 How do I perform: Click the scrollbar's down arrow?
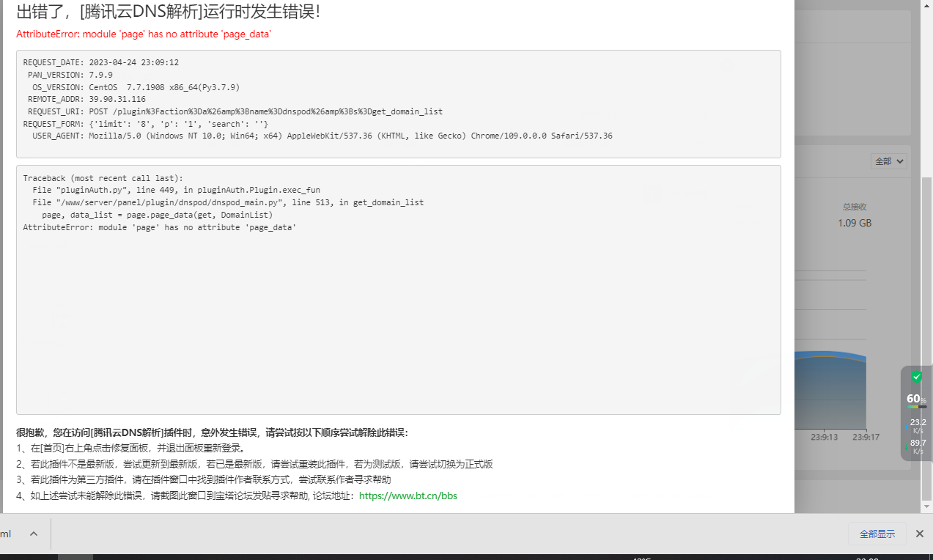(x=927, y=506)
